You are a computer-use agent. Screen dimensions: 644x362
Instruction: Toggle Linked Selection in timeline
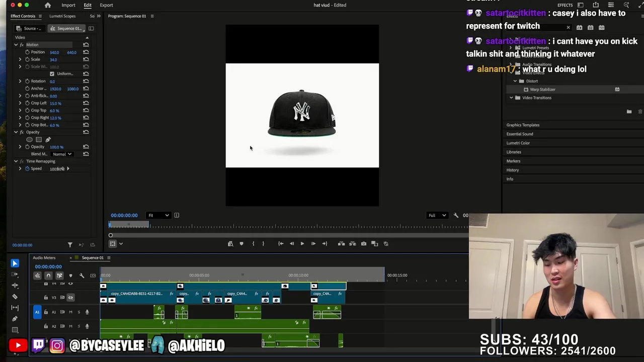tap(59, 276)
